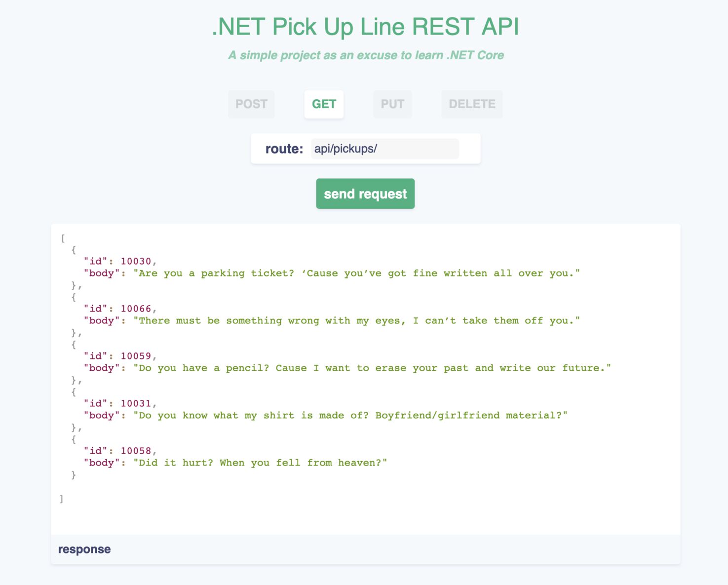Click the route: label
The width and height of the screenshot is (728, 585).
(284, 149)
